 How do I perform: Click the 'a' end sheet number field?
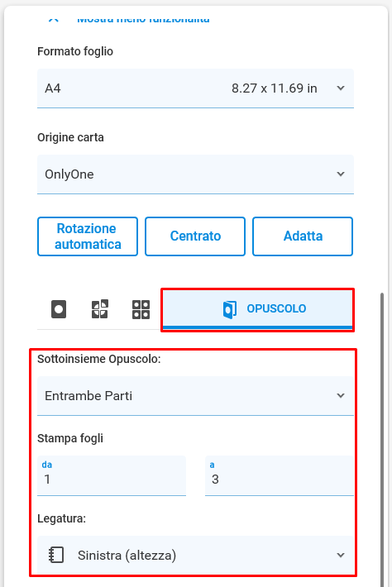(280, 476)
